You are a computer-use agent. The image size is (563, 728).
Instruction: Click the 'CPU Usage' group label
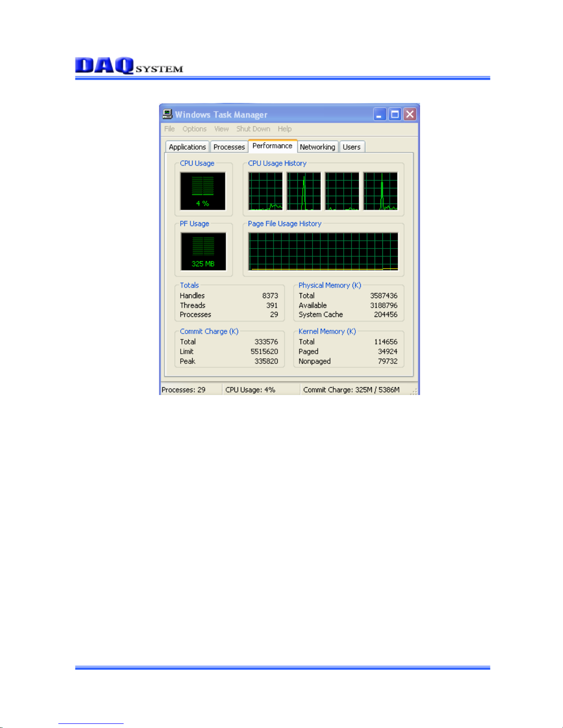tap(197, 164)
